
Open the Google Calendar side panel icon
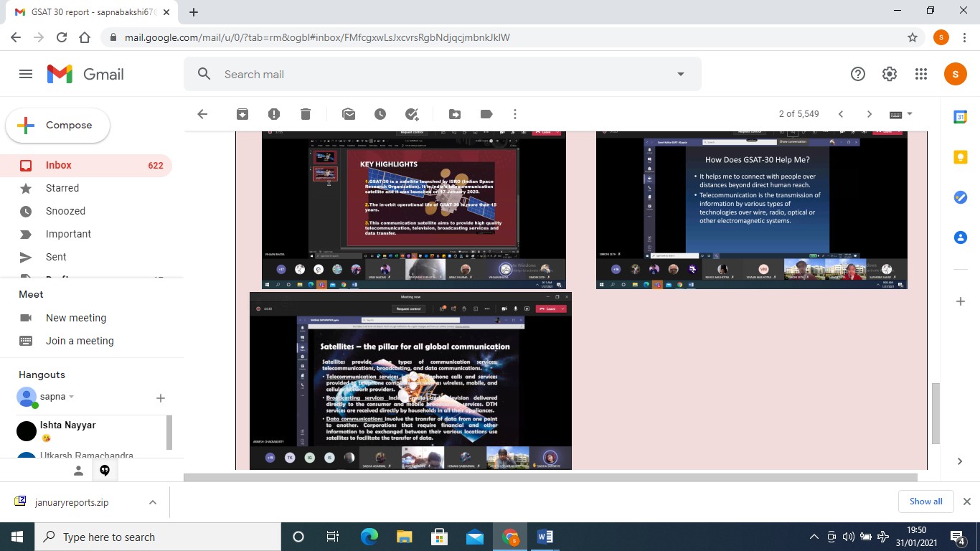pyautogui.click(x=961, y=117)
